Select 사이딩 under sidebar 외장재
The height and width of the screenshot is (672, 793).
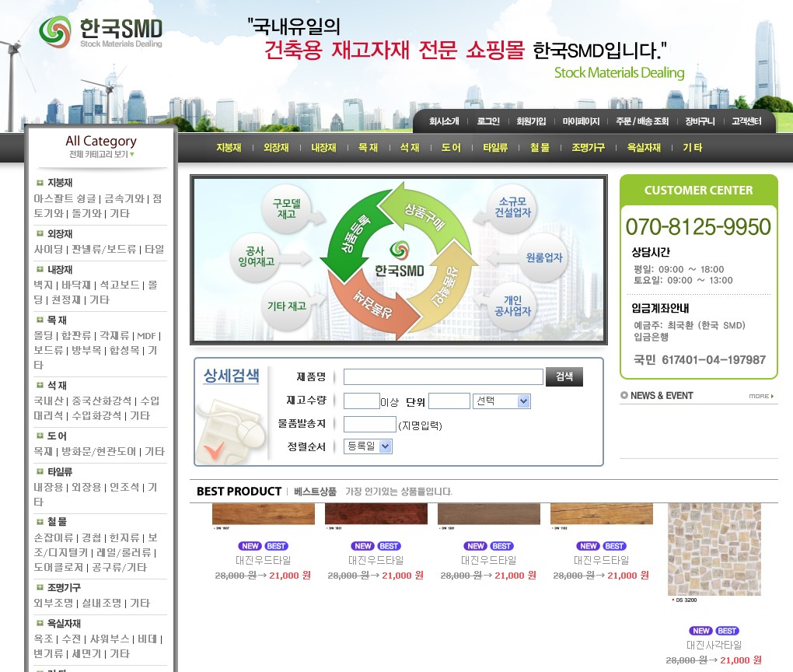tap(48, 250)
